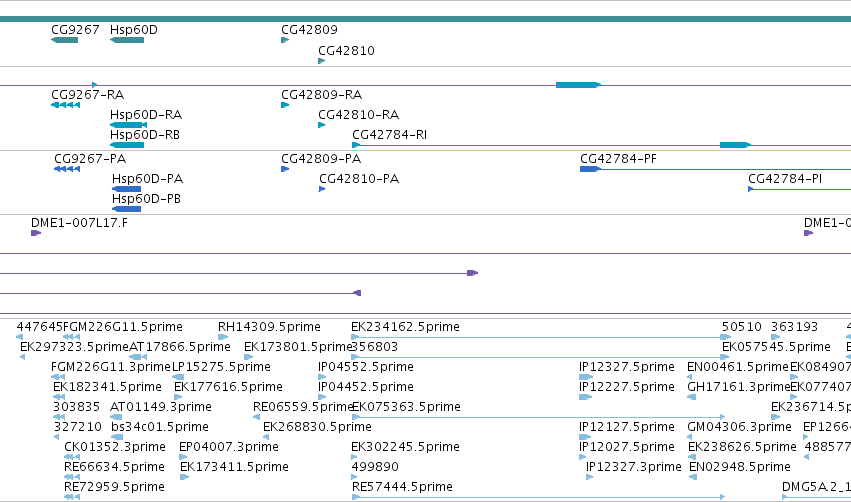Click the Hsp60D-PA protein bar
This screenshot has width=851, height=502.
point(126,189)
